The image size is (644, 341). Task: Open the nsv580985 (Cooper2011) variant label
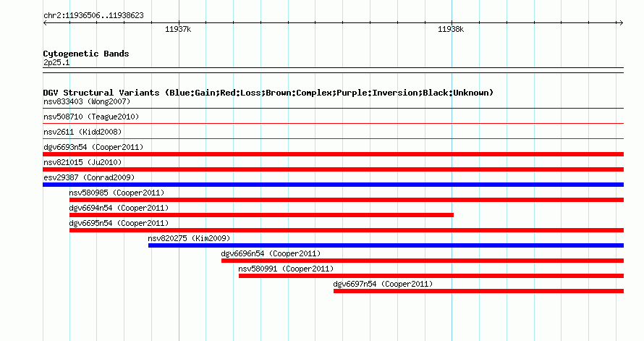click(116, 193)
